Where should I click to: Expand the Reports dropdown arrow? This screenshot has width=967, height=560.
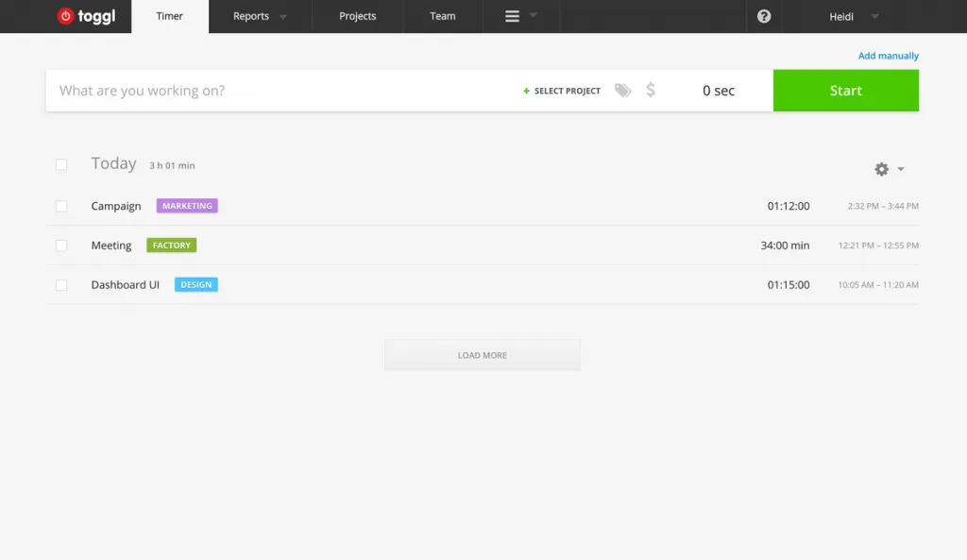[283, 17]
